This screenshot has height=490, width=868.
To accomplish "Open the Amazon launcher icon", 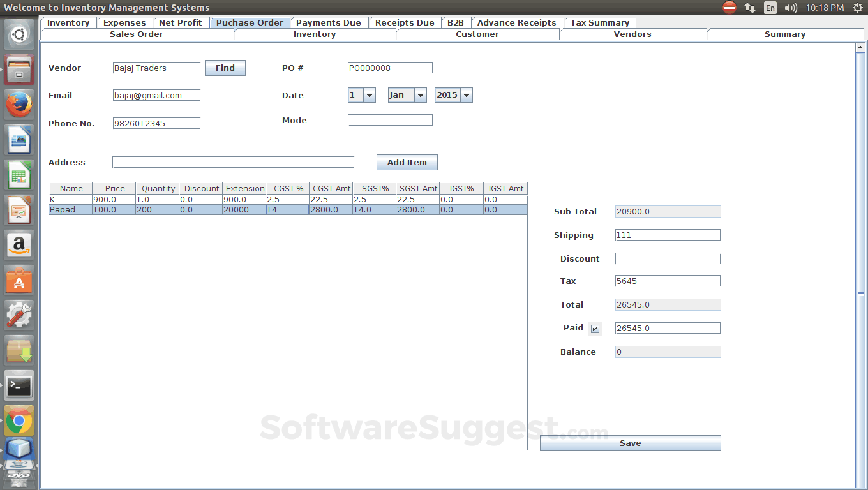I will tap(19, 245).
